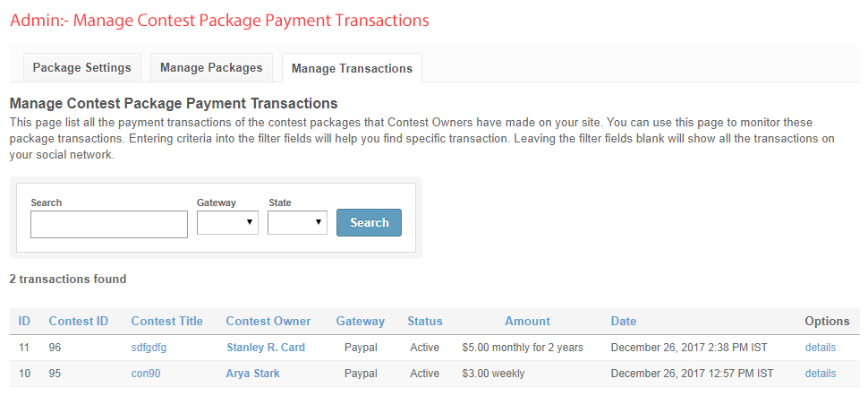Sort by Amount column header

(x=527, y=321)
